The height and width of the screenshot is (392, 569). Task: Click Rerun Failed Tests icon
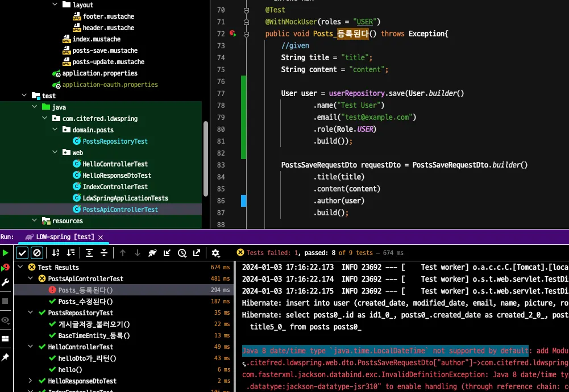[6, 268]
